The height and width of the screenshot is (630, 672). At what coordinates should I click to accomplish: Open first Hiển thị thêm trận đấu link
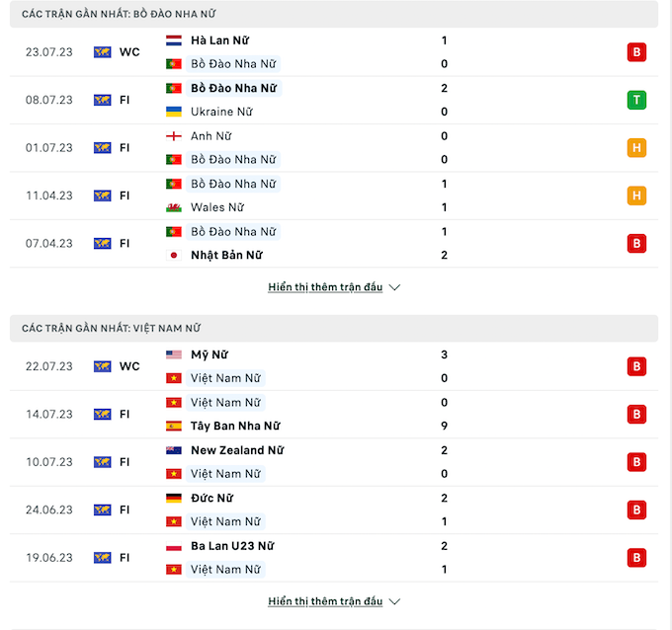coord(325,287)
